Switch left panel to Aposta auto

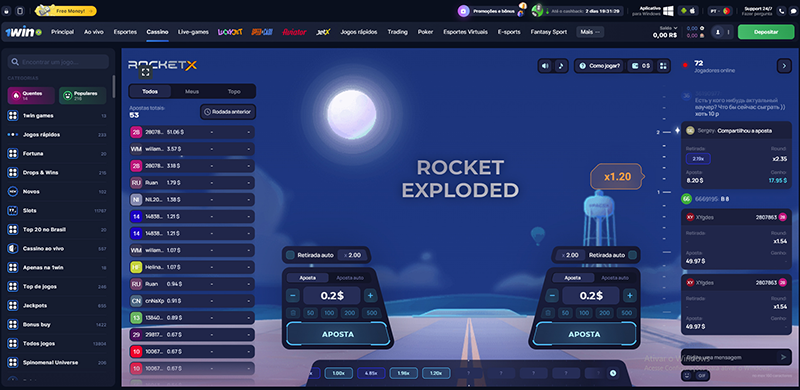tap(349, 278)
